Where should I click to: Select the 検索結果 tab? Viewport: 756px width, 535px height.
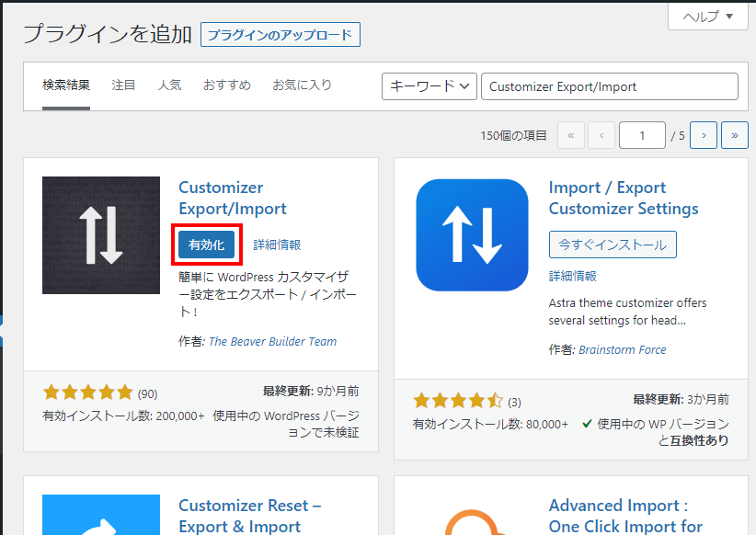[x=66, y=85]
